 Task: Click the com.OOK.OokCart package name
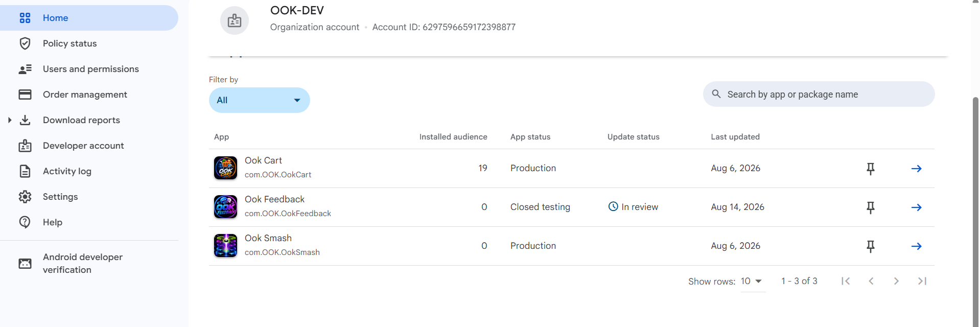pos(278,175)
